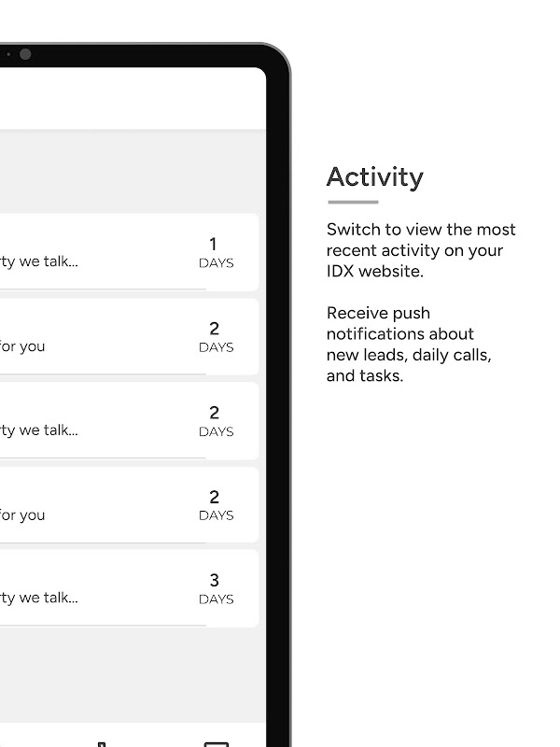This screenshot has width=560, height=747.
Task: Click the 'Activity' heading
Action: pyautogui.click(x=374, y=176)
